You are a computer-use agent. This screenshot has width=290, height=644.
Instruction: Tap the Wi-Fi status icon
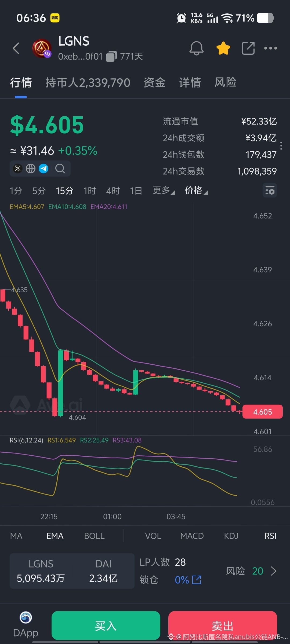point(227,18)
